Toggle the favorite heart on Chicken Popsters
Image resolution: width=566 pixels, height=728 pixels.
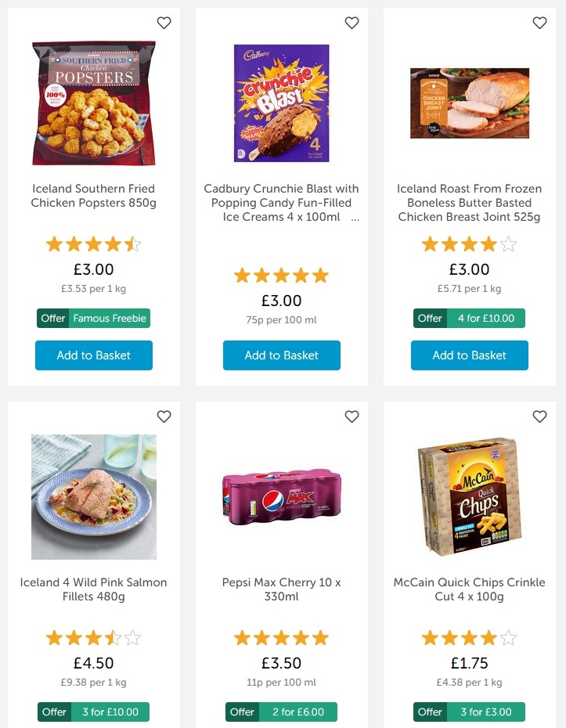click(164, 23)
